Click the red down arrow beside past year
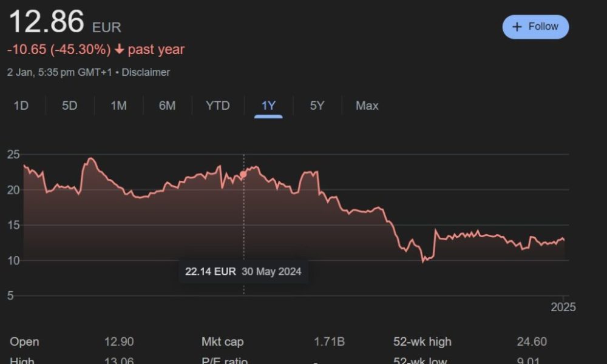This screenshot has width=607, height=364. coord(119,49)
